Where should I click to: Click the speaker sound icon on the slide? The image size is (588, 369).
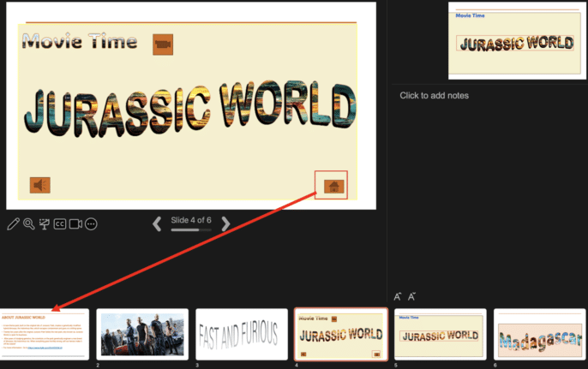click(x=39, y=184)
